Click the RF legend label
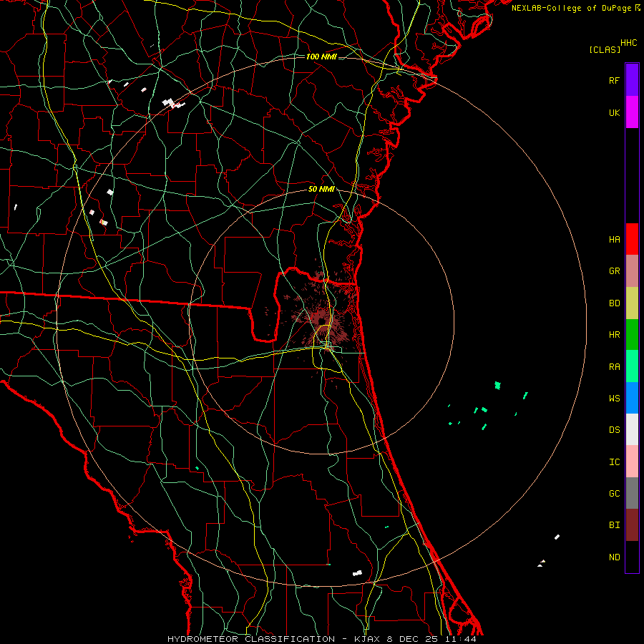Viewport: 644px width, 644px height. 614,80
